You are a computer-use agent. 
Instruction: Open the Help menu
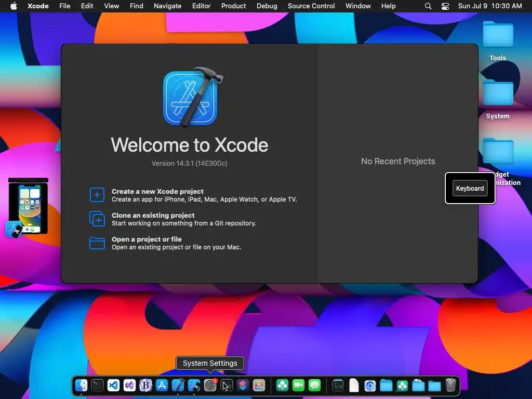coord(388,6)
